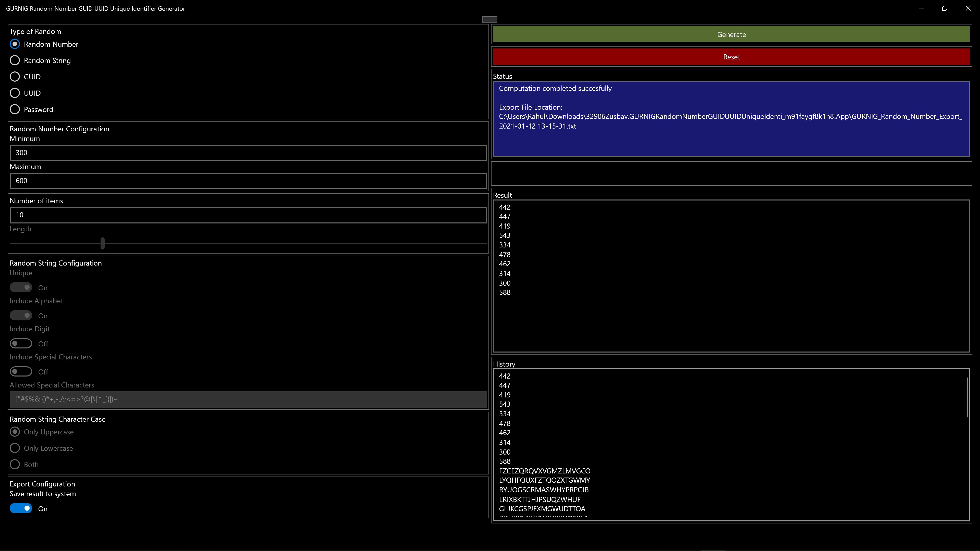Click the Minimum value input field

[x=248, y=153]
